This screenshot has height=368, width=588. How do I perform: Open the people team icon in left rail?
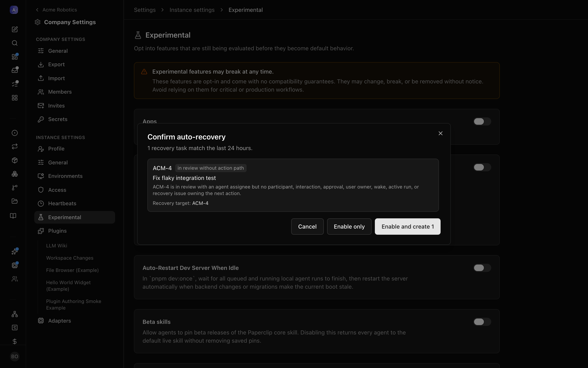click(14, 279)
